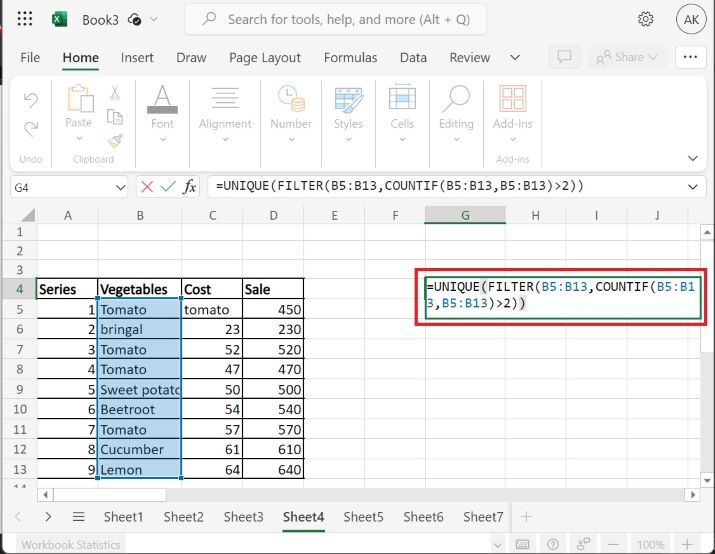Zoom in with the plus button

pyautogui.click(x=687, y=544)
